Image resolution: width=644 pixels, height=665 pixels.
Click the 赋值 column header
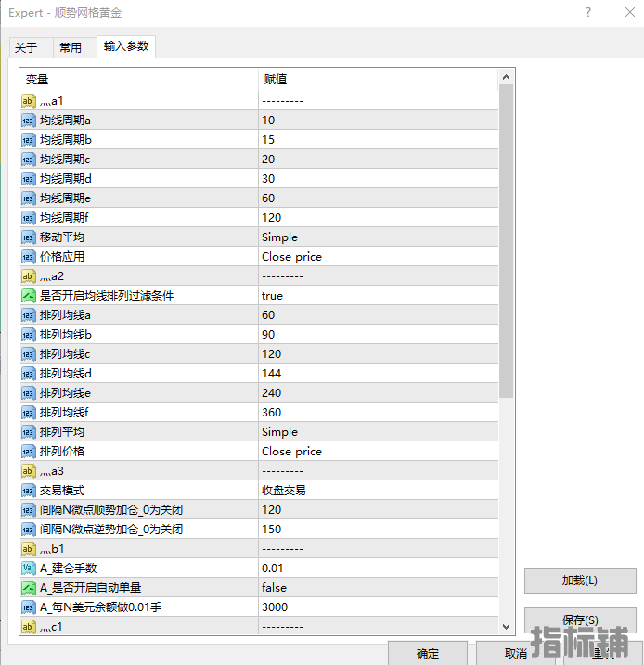coord(378,80)
